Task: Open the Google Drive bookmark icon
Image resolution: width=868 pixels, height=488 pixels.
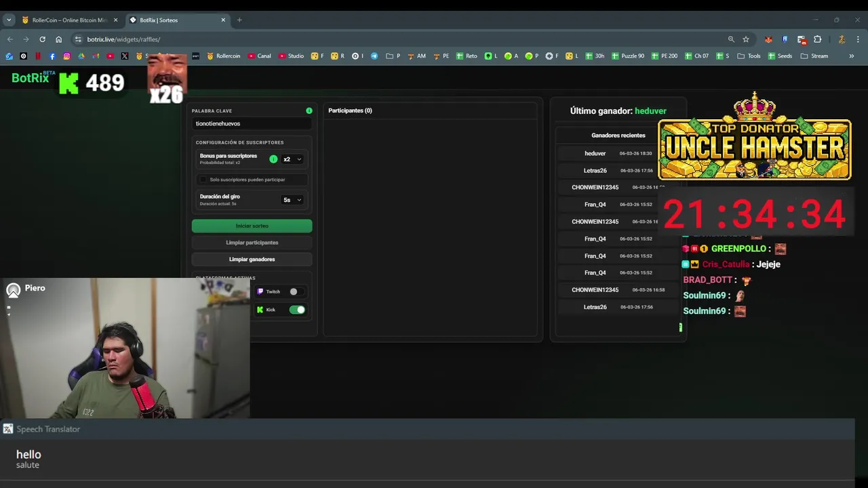Action: pos(81,56)
